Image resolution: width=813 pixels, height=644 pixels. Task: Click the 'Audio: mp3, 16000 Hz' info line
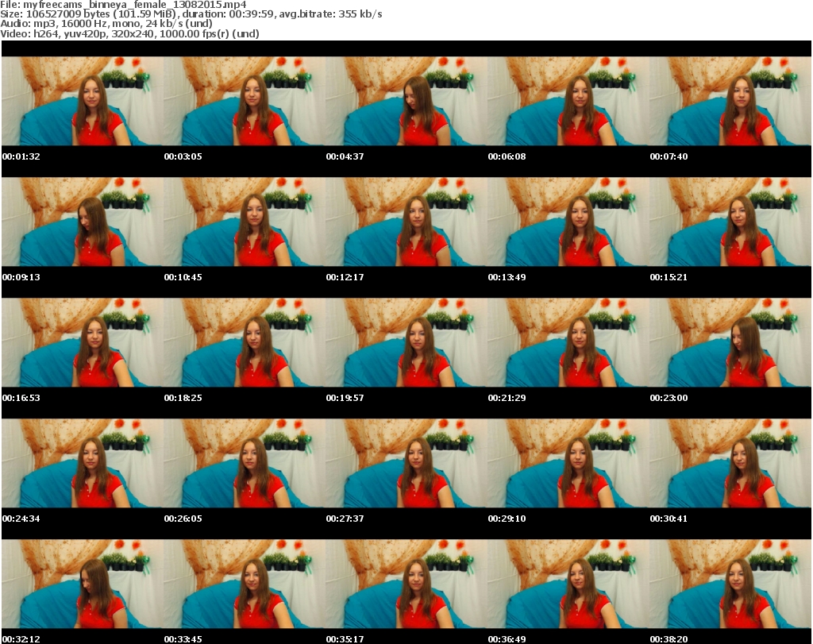[106, 24]
